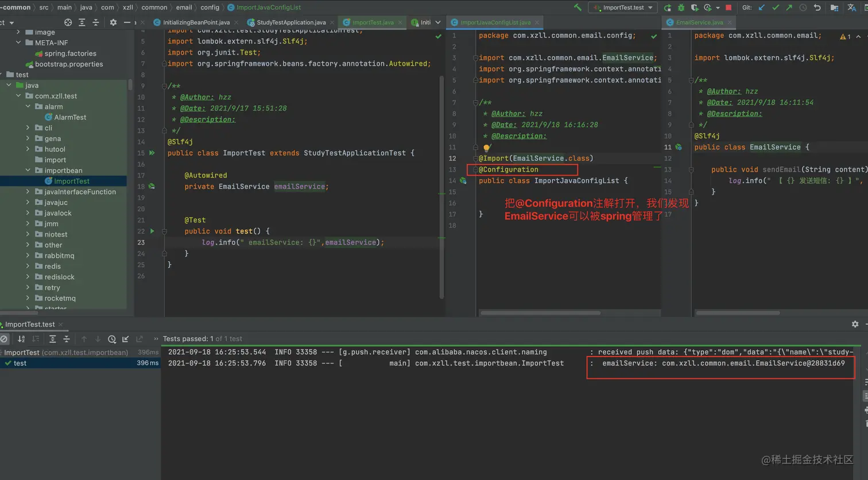Toggle show ignored tests filter
Image resolution: width=868 pixels, height=480 pixels.
point(5,339)
